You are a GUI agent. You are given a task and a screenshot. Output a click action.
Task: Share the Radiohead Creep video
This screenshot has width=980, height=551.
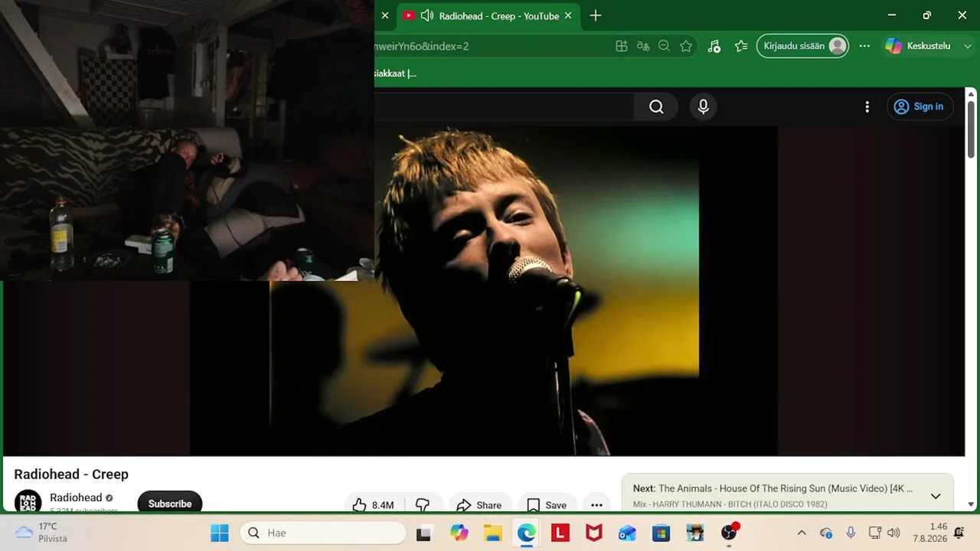click(479, 505)
